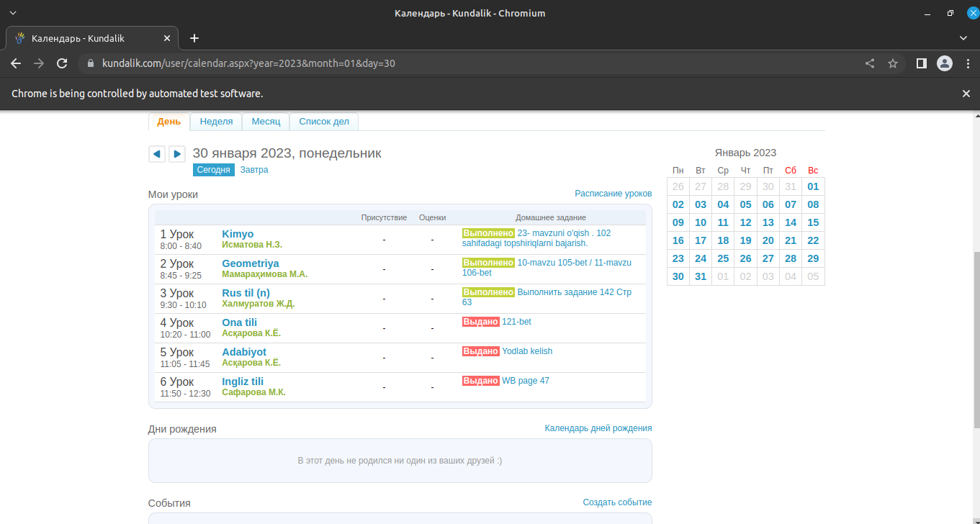Dismiss automated test software banner
The width and height of the screenshot is (980, 524).
pos(966,94)
